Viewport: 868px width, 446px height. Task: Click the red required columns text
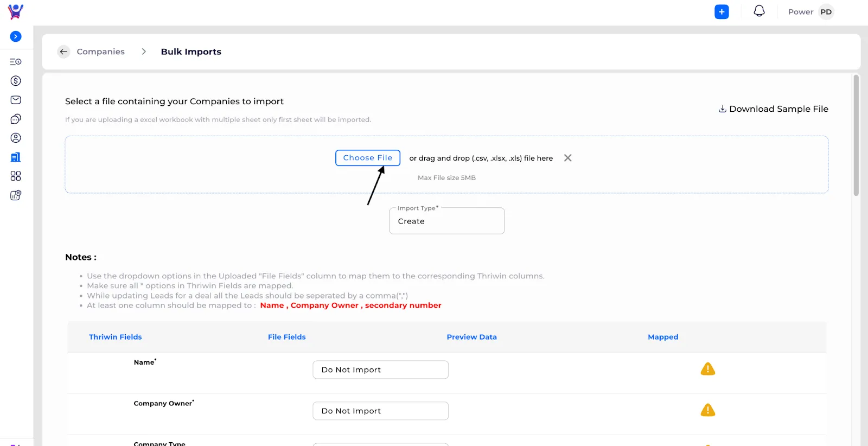coord(350,305)
